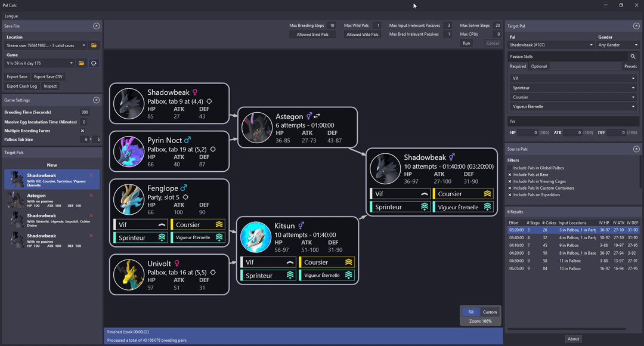Click the passive skills search magnifier icon

coord(633,57)
